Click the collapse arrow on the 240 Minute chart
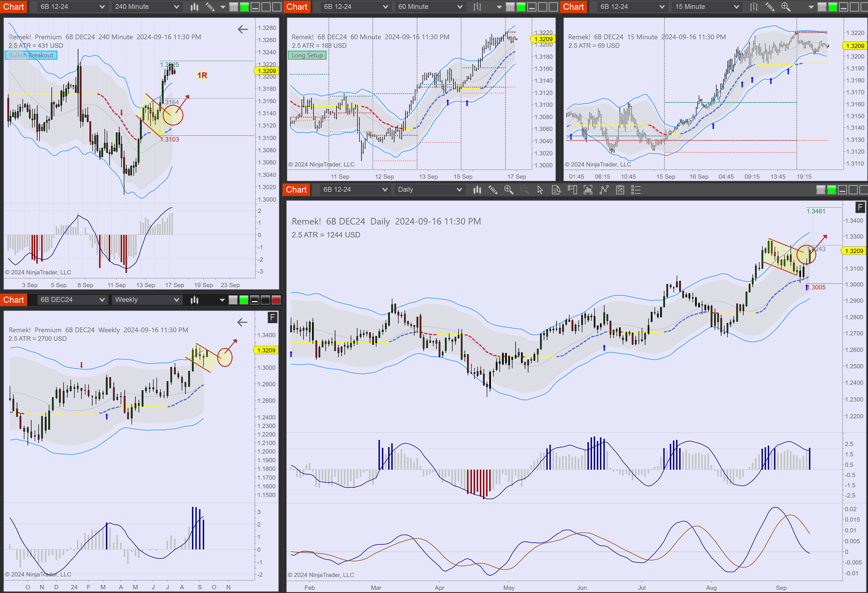Image resolution: width=868 pixels, height=593 pixels. 243,29
